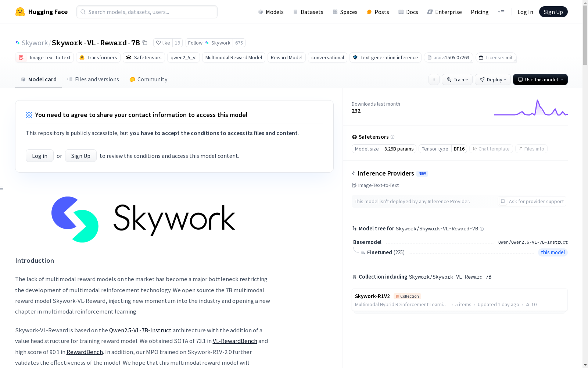Click the Safetensors info icon
Viewport: 588px width, 368px height.
pos(392,137)
